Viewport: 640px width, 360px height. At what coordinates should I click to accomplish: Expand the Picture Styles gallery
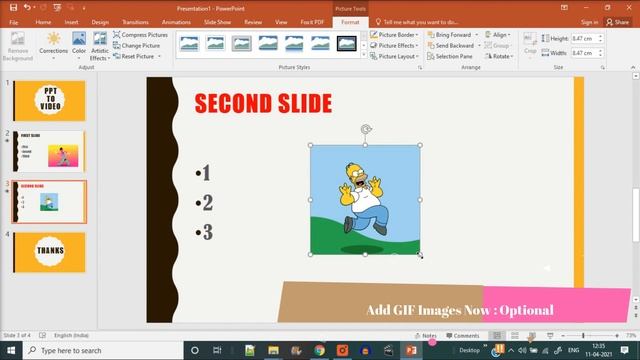(364, 55)
